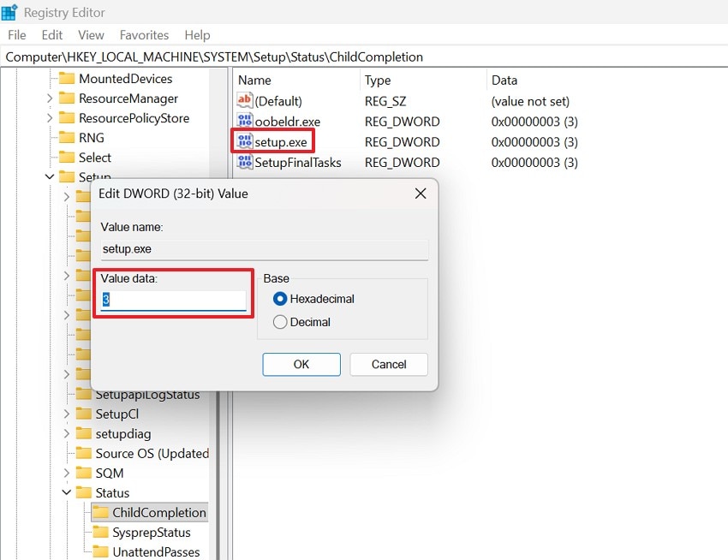
Task: Open the Help menu
Action: (197, 35)
